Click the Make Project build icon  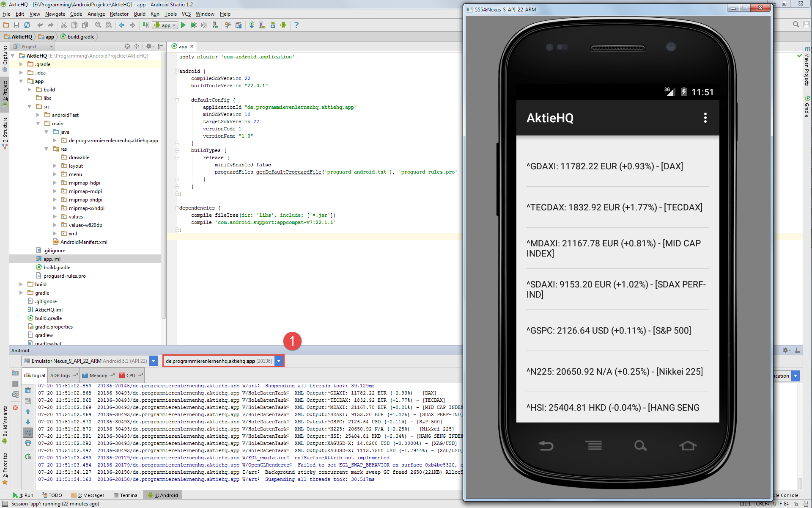[x=145, y=25]
